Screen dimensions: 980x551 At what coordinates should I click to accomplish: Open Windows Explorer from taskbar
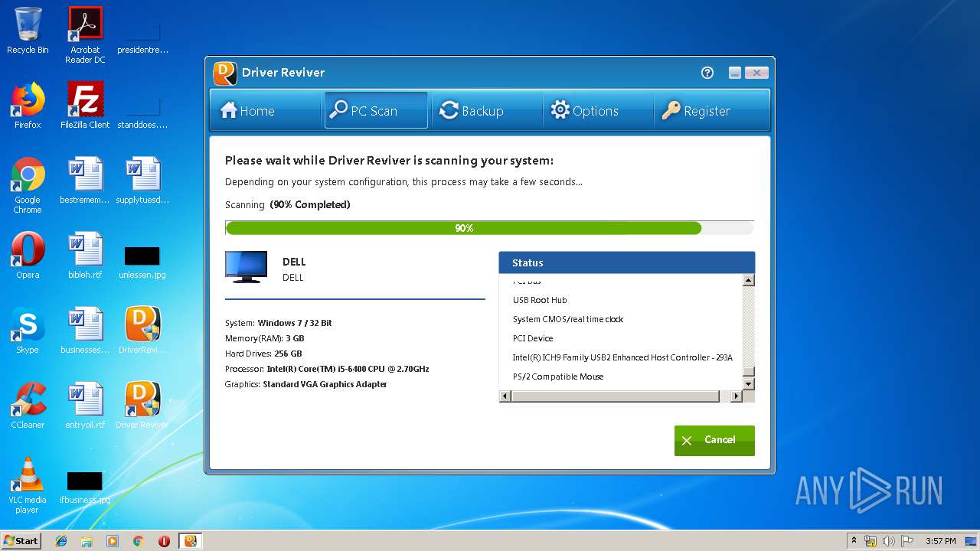[87, 541]
